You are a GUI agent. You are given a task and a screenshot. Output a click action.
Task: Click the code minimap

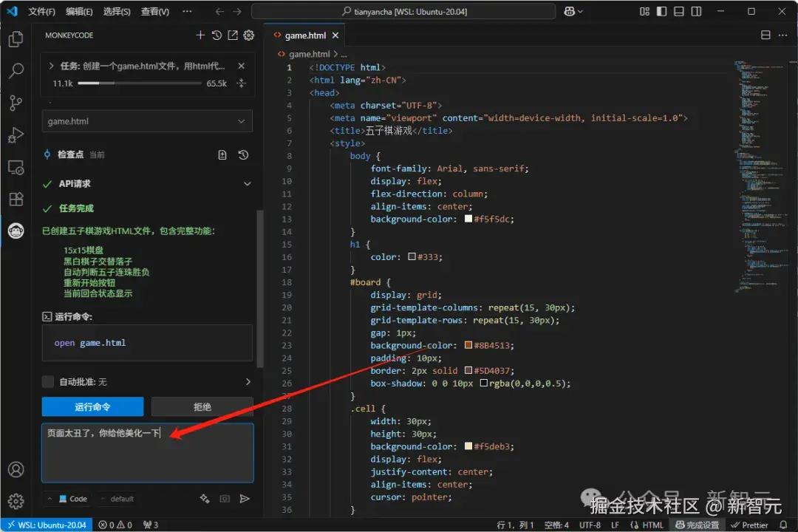tap(761, 176)
